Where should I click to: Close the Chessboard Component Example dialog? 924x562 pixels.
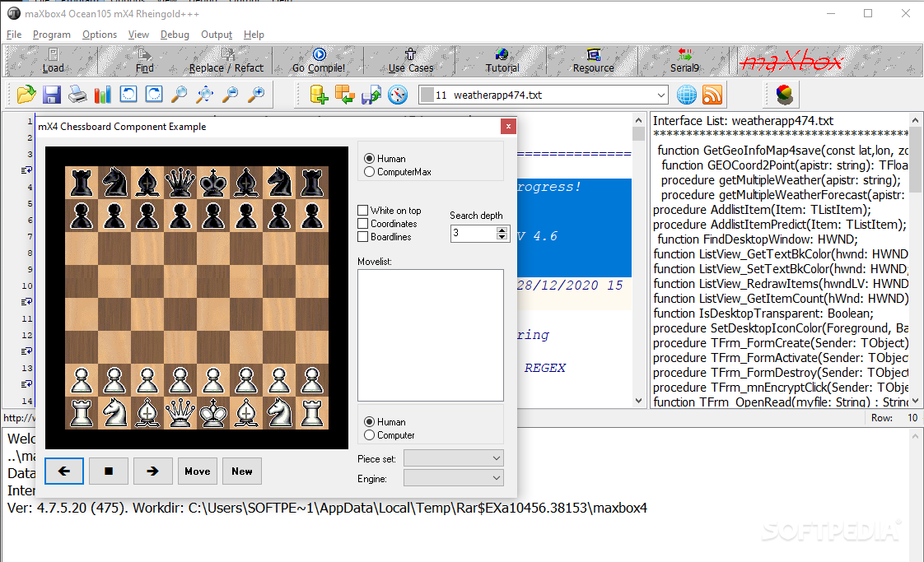pyautogui.click(x=509, y=126)
